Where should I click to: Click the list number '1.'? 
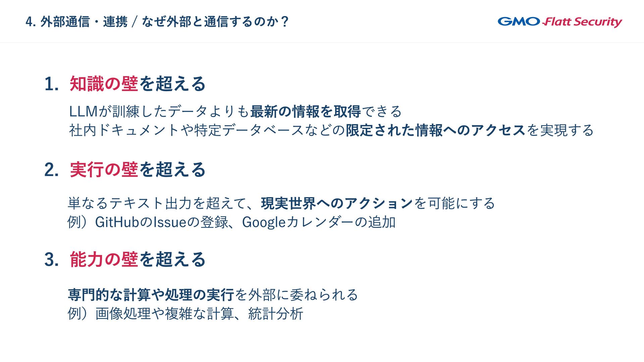tap(52, 84)
